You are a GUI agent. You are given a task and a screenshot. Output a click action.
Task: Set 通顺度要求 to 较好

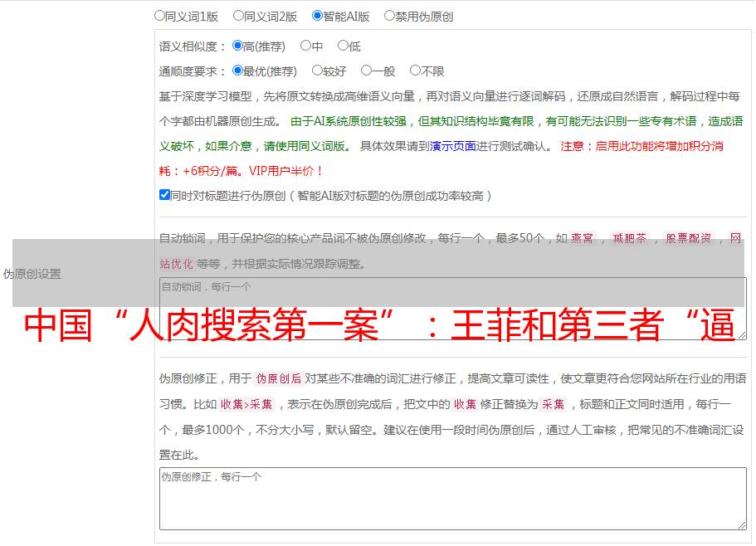317,71
